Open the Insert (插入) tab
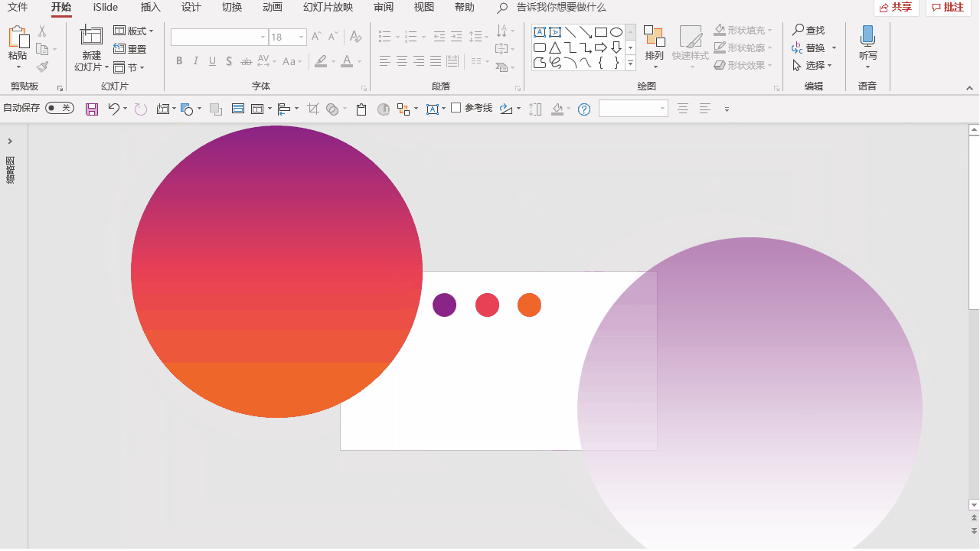This screenshot has width=980, height=551. [151, 8]
